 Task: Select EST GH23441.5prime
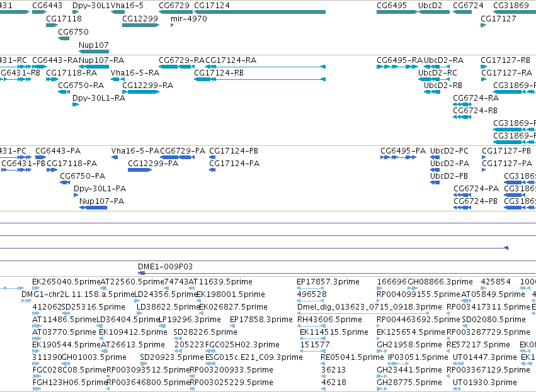[x=409, y=370]
